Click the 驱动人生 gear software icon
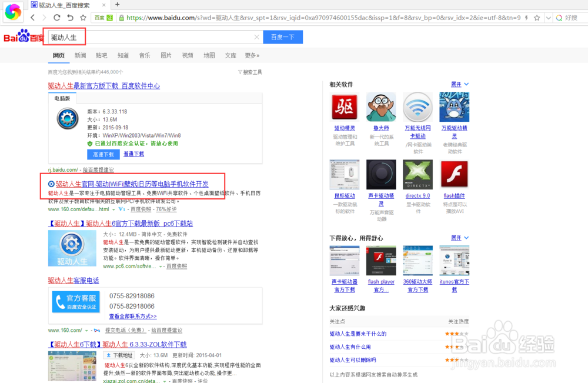The image size is (588, 383). tap(68, 118)
